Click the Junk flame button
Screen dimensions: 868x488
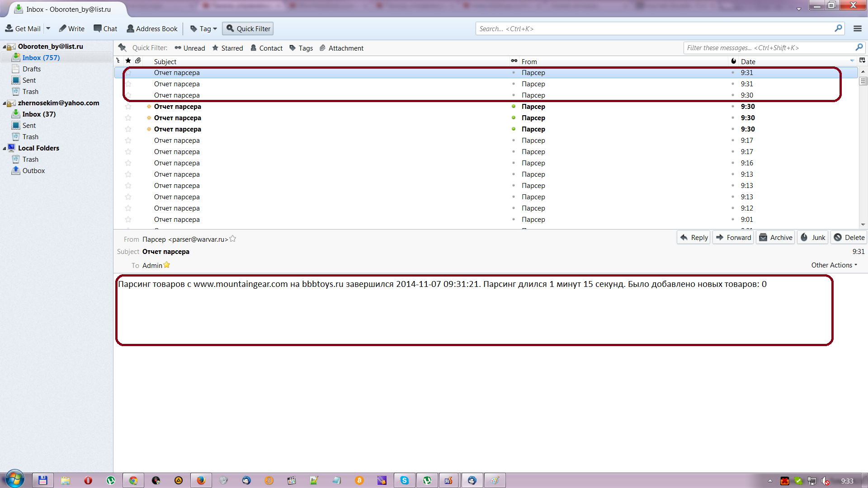812,238
